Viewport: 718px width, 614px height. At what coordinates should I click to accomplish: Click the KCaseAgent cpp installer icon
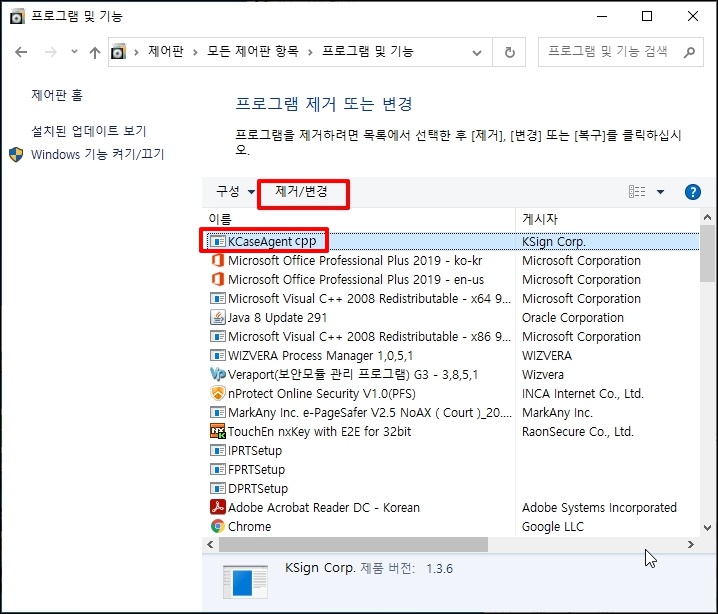tap(218, 241)
